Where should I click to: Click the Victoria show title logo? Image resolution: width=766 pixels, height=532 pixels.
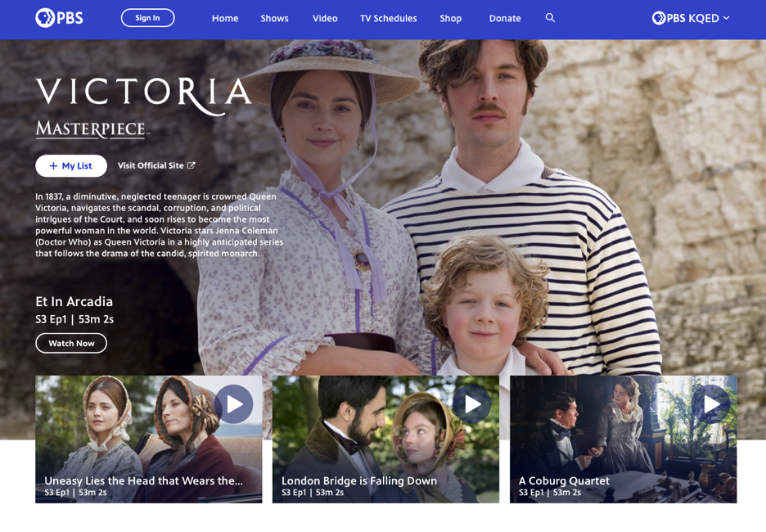(x=143, y=95)
